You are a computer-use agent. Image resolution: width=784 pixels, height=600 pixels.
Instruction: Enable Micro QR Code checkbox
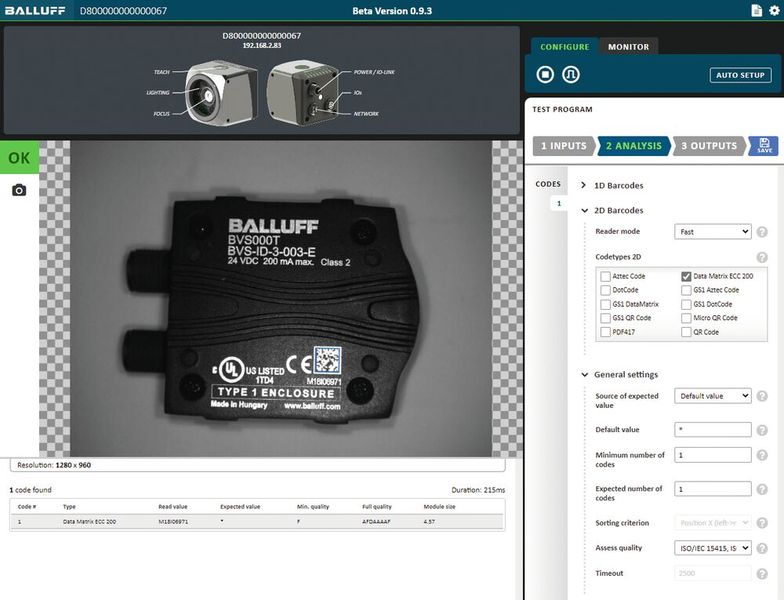686,318
